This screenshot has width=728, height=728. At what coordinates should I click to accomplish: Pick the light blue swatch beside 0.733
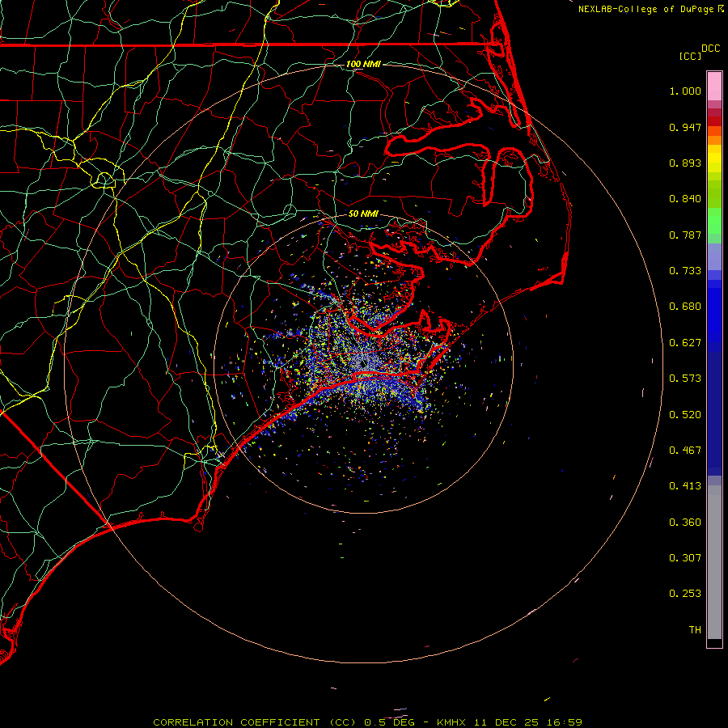click(x=714, y=257)
